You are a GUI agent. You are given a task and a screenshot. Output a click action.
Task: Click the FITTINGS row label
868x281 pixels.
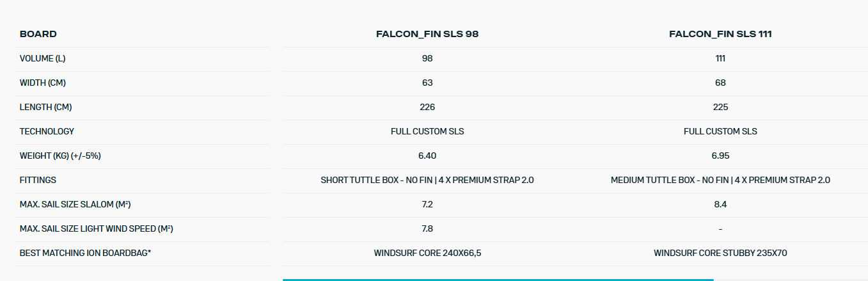pyautogui.click(x=38, y=181)
